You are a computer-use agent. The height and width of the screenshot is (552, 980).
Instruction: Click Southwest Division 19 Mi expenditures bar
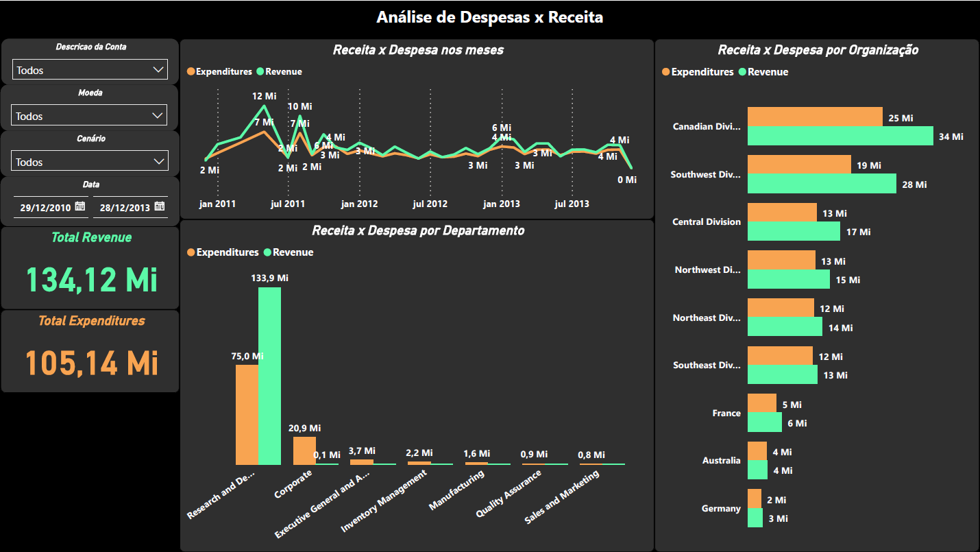[x=799, y=165]
